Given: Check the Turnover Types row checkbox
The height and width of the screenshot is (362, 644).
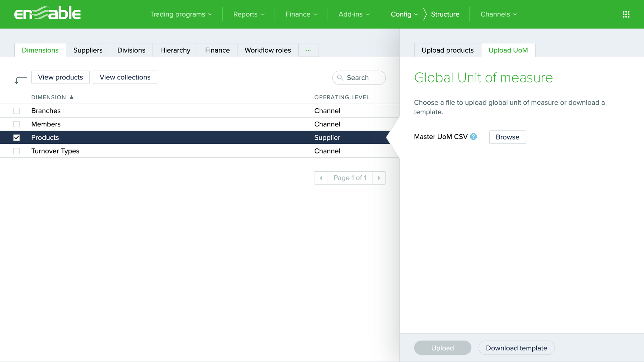Looking at the screenshot, I should tap(16, 151).
